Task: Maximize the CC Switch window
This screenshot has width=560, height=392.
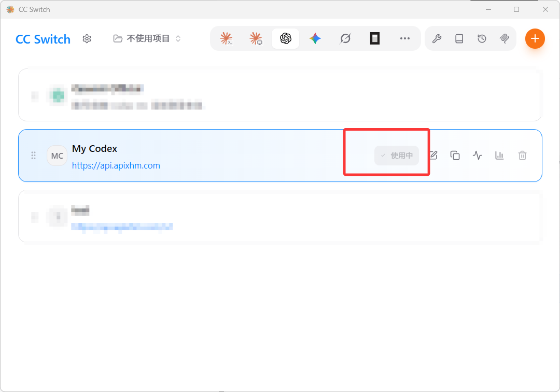Action: click(516, 9)
